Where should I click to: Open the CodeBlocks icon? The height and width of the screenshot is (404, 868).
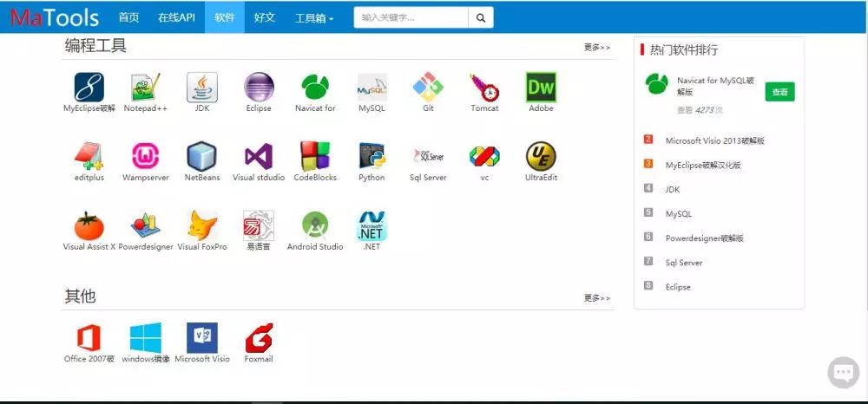[315, 156]
